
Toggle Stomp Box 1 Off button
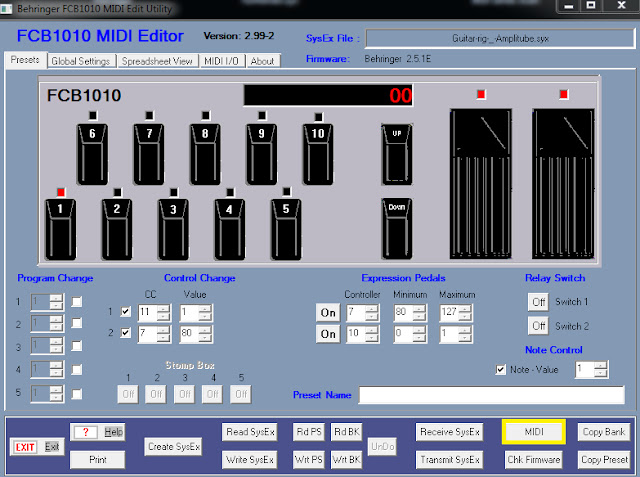coord(128,394)
